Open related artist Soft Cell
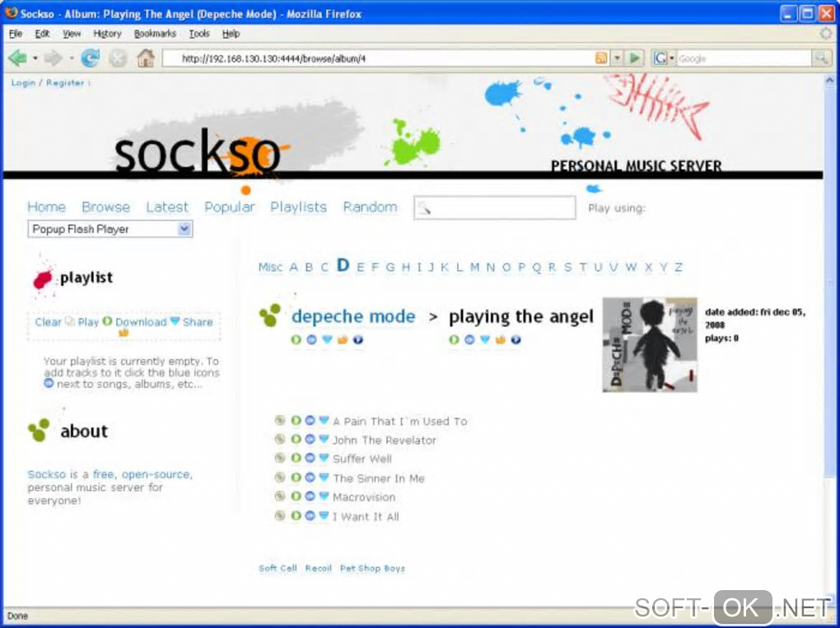This screenshot has height=628, width=840. (278, 568)
